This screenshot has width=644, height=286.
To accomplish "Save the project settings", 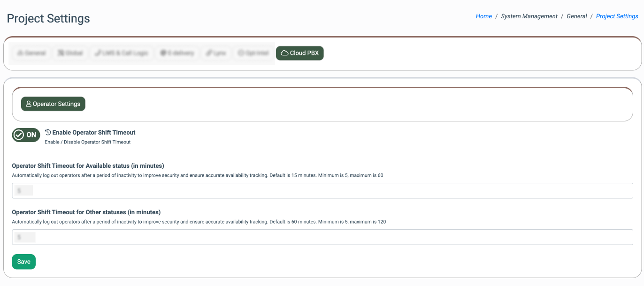I will (x=23, y=262).
